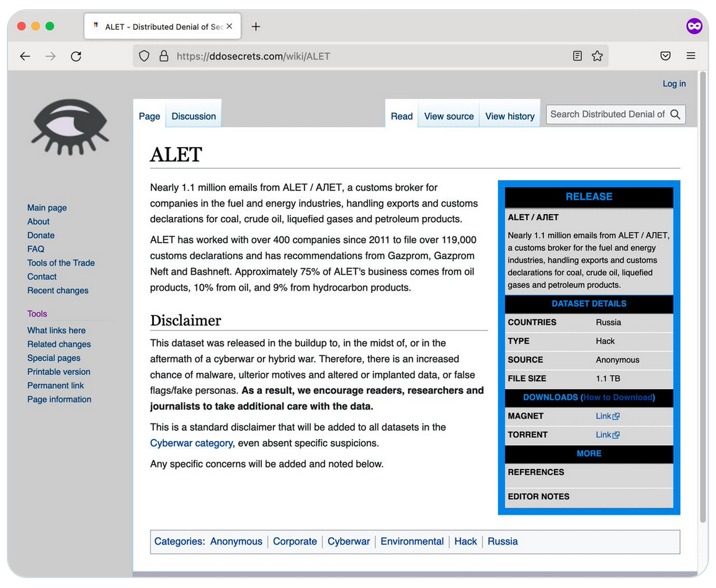Screen dimensions: 716x588
Task: Click How to Download link
Action: point(617,397)
